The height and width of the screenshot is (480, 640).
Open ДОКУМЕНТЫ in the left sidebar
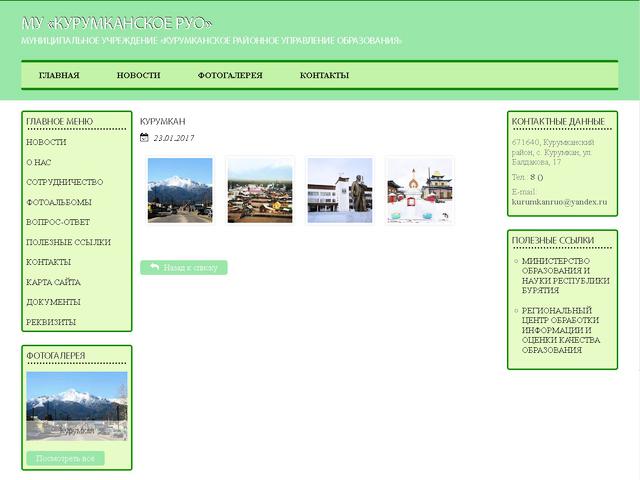pos(54,302)
